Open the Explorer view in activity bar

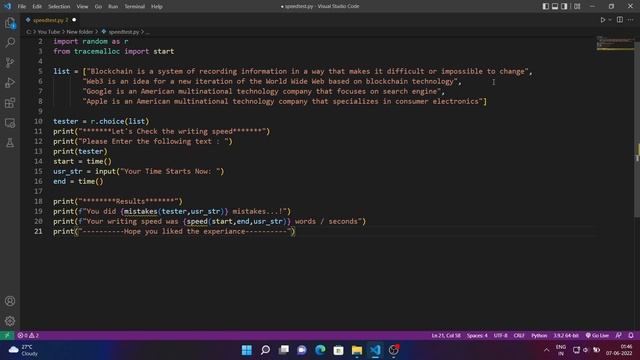tap(10, 23)
